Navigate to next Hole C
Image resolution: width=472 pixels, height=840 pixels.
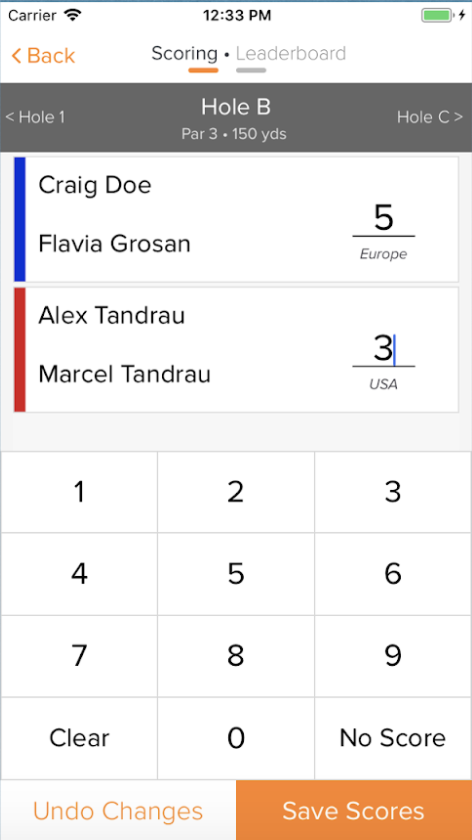(430, 117)
